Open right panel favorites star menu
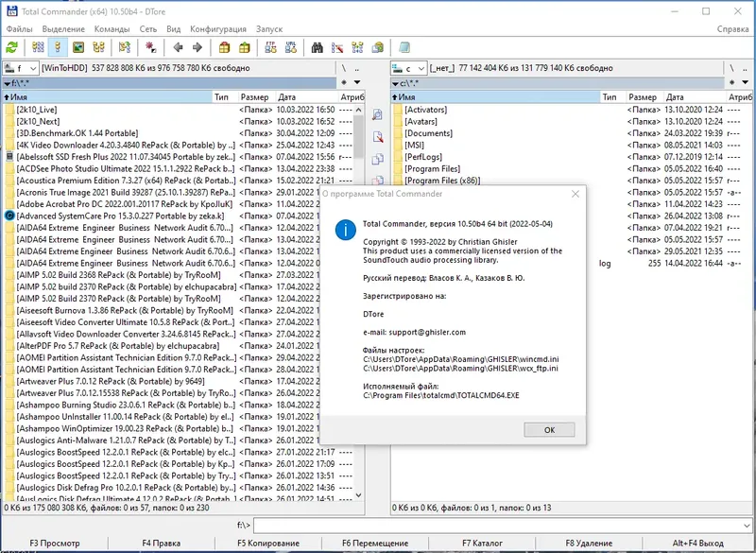This screenshot has height=553, width=756. [x=731, y=82]
